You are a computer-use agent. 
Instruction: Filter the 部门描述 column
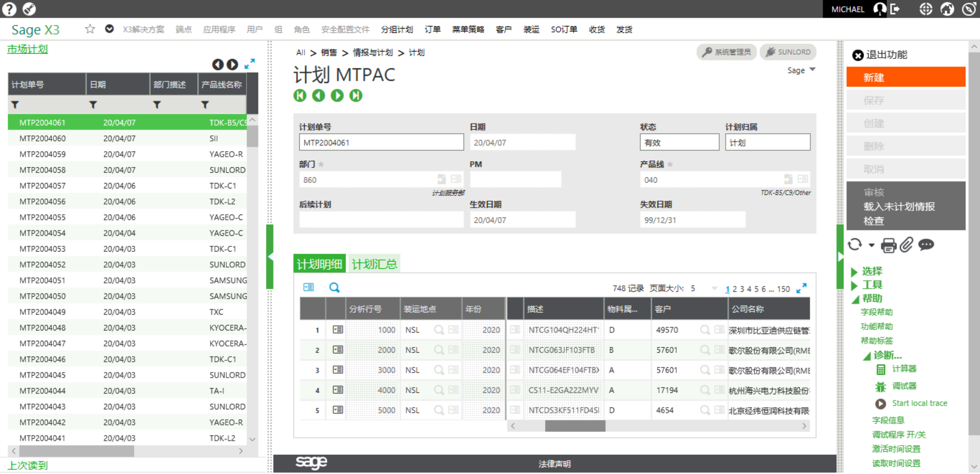157,105
